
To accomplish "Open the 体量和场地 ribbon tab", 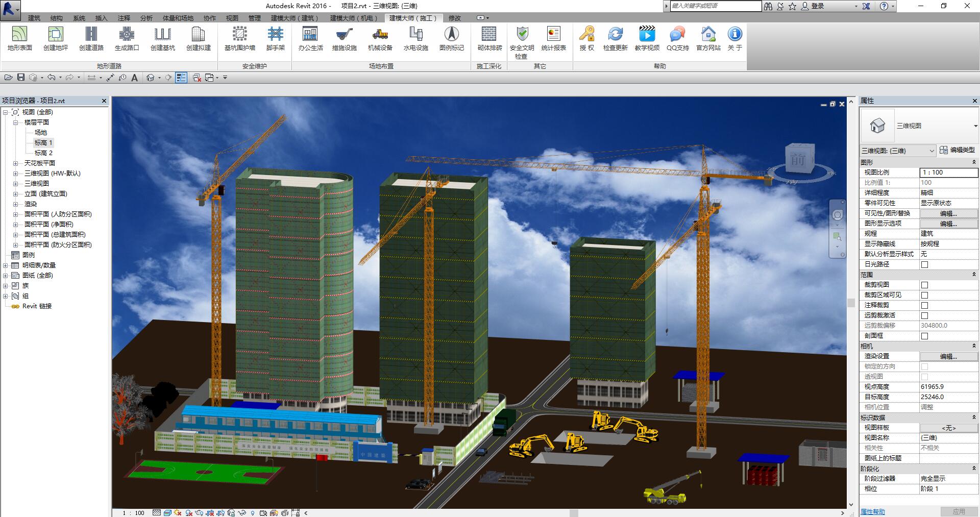I will [x=178, y=18].
